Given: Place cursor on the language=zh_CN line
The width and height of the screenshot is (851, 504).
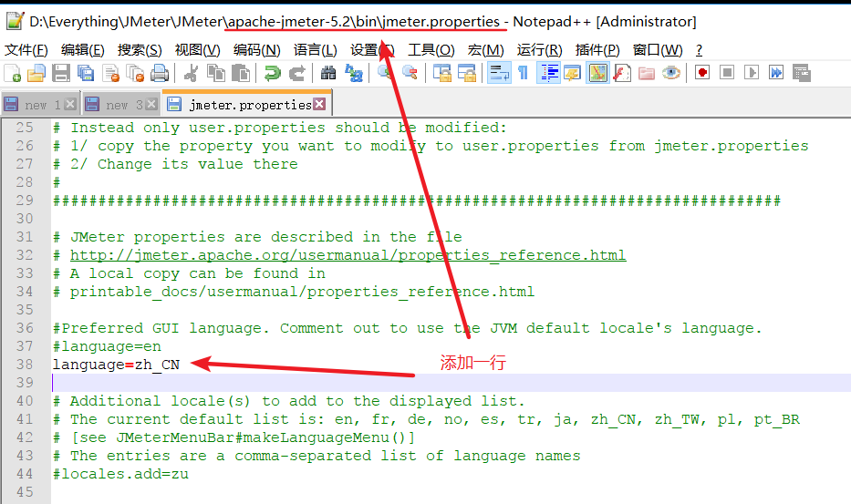Looking at the screenshot, I should click(116, 365).
